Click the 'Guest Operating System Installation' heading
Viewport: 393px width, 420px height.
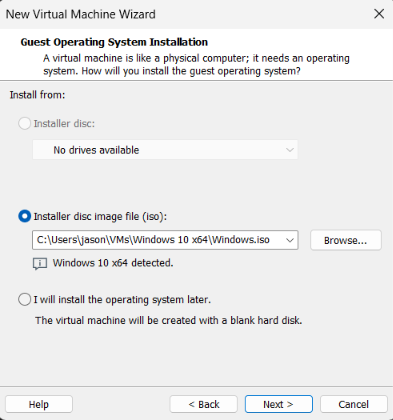[x=114, y=42]
